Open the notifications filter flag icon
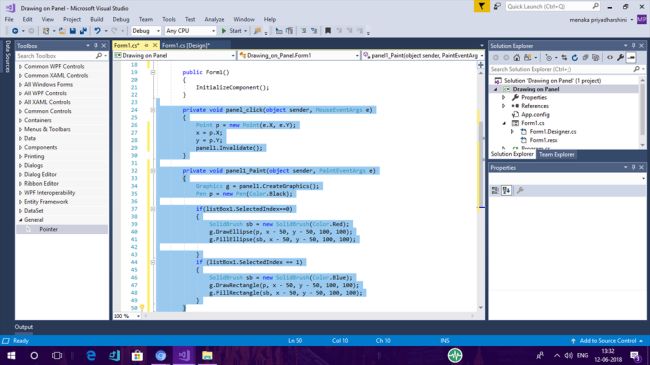Image resolution: width=650 pixels, height=365 pixels. tap(482, 7)
